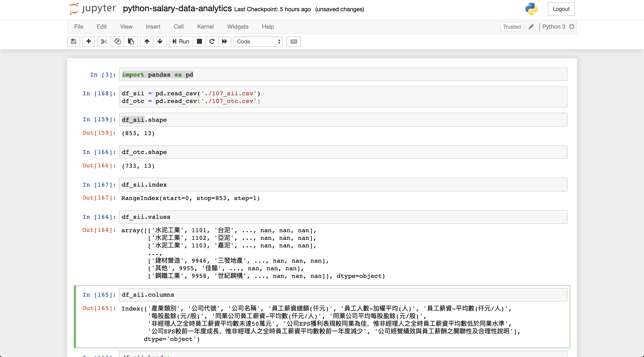Copy selected cells icon
Viewport: 644px width, 357px height.
point(117,42)
